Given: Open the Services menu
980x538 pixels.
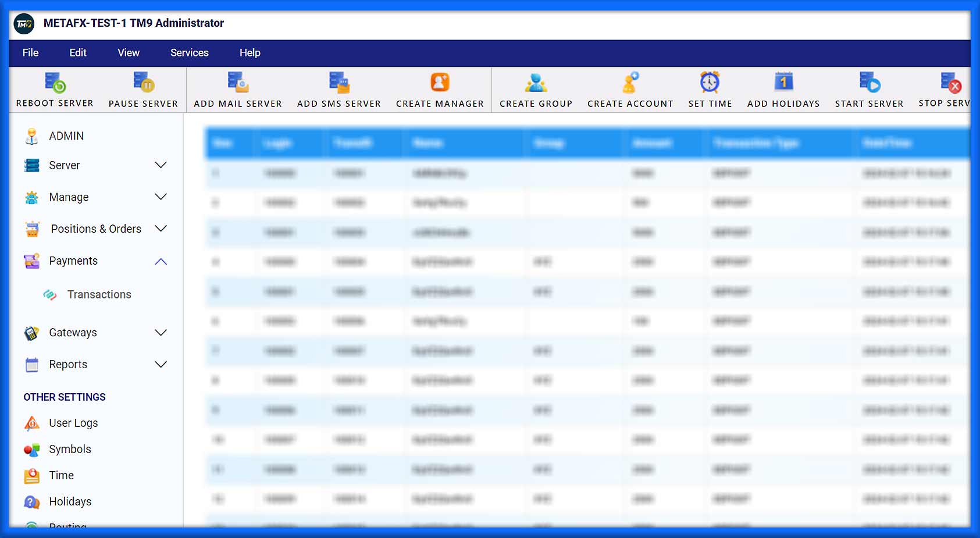Looking at the screenshot, I should click(189, 52).
